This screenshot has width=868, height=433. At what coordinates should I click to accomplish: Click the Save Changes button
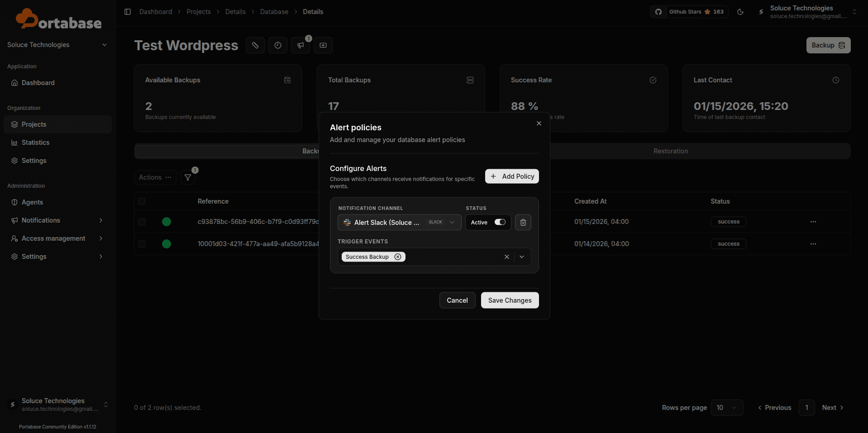pos(510,300)
